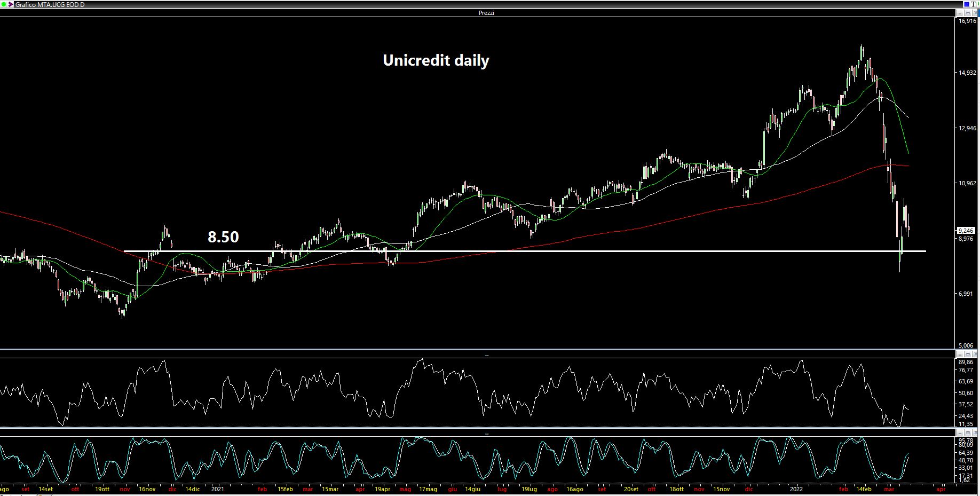Select the 'Unicredit daily' chart annotation

pos(436,60)
